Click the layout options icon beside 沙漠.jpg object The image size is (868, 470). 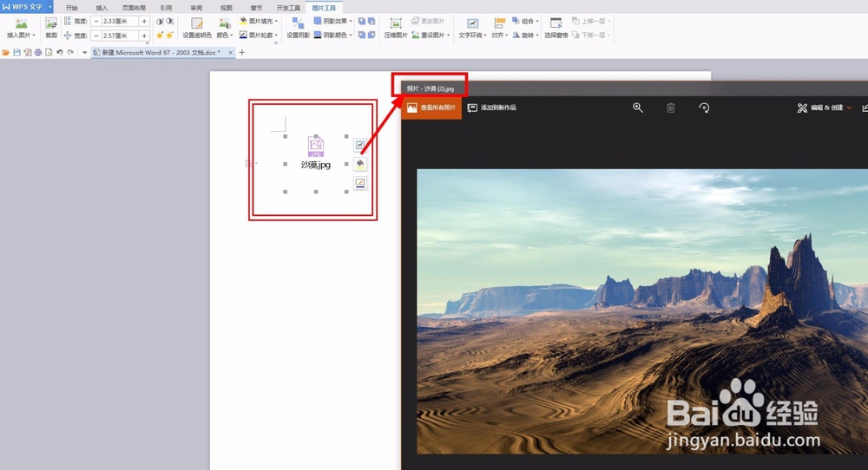click(360, 145)
